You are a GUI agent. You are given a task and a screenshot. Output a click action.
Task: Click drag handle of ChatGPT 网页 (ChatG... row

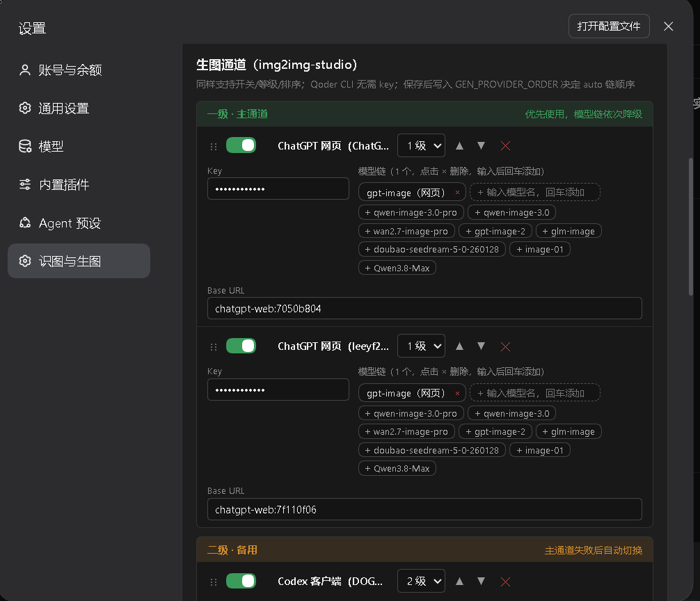[x=214, y=146]
